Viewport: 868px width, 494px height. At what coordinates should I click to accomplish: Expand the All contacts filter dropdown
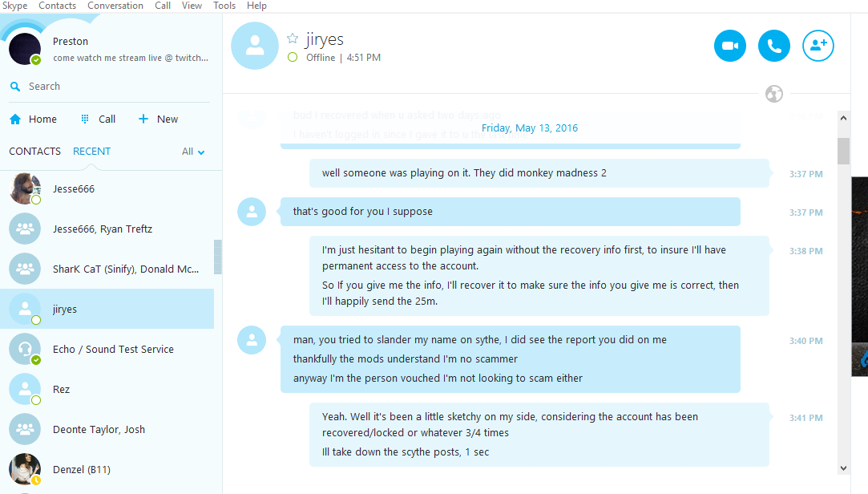pyautogui.click(x=193, y=152)
